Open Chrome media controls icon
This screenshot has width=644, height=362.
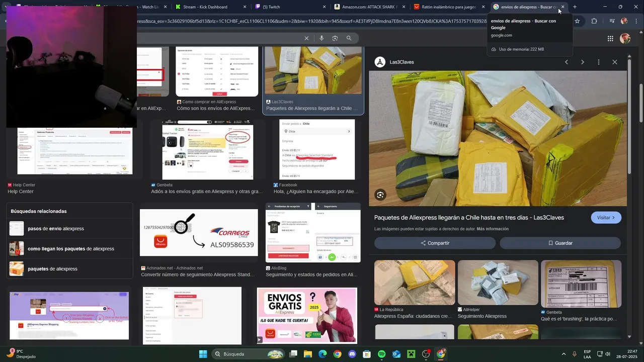(611, 21)
